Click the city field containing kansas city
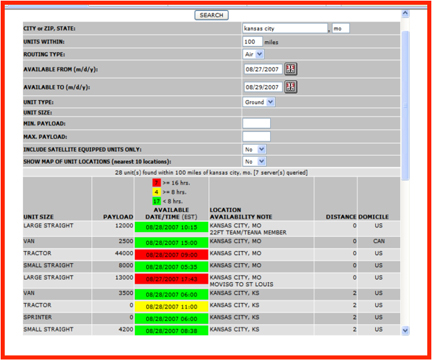 (x=285, y=28)
